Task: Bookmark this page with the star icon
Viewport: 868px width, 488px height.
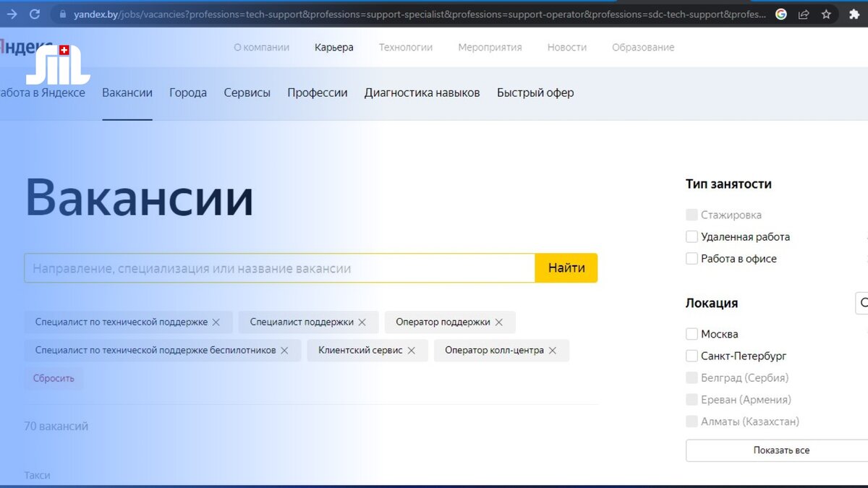Action: (826, 14)
